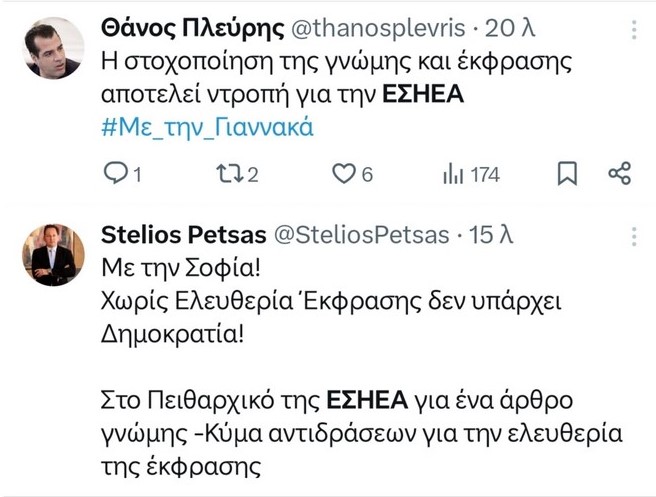The image size is (656, 497).
Task: Open Stelios Petsas profile picture
Action: click(53, 254)
